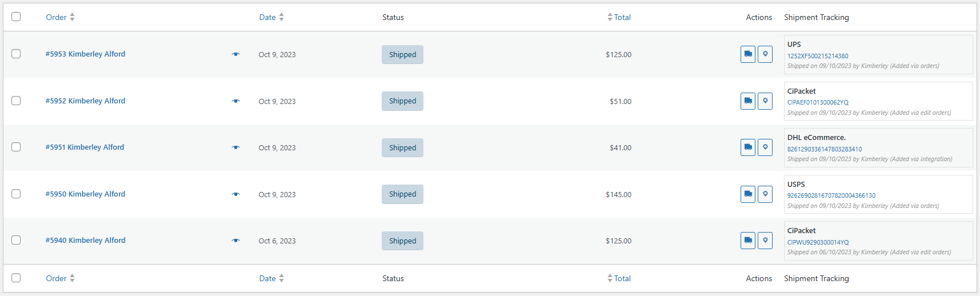
Task: Click truck shipment icon for order #5940
Action: pos(748,241)
